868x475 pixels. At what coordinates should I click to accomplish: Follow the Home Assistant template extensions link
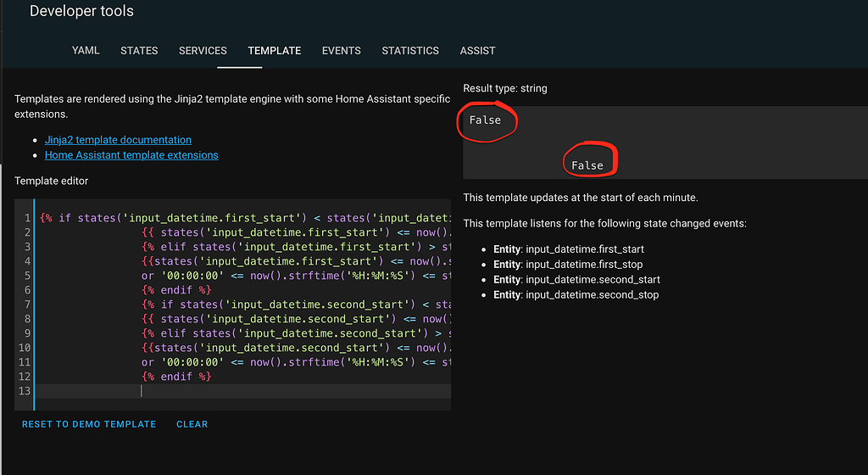[131, 155]
